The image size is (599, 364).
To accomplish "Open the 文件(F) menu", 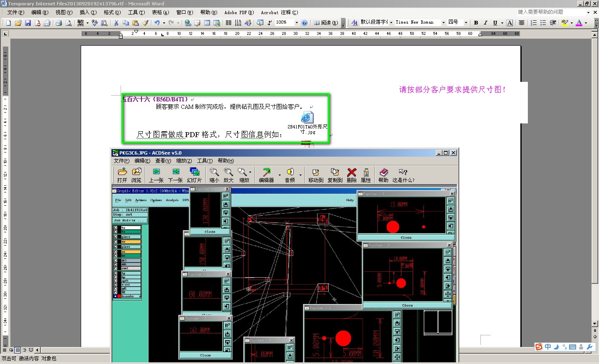I will pyautogui.click(x=16, y=12).
